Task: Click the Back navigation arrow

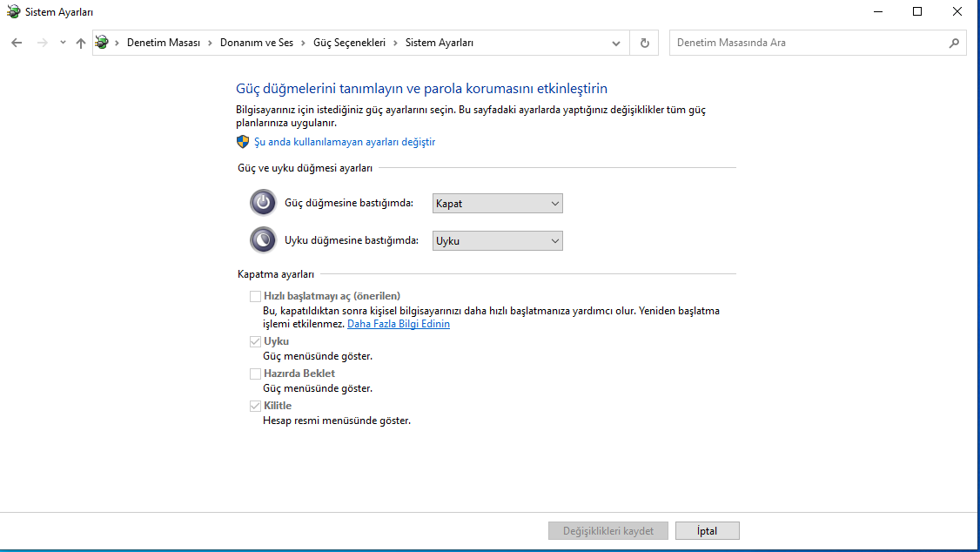Action: [17, 43]
